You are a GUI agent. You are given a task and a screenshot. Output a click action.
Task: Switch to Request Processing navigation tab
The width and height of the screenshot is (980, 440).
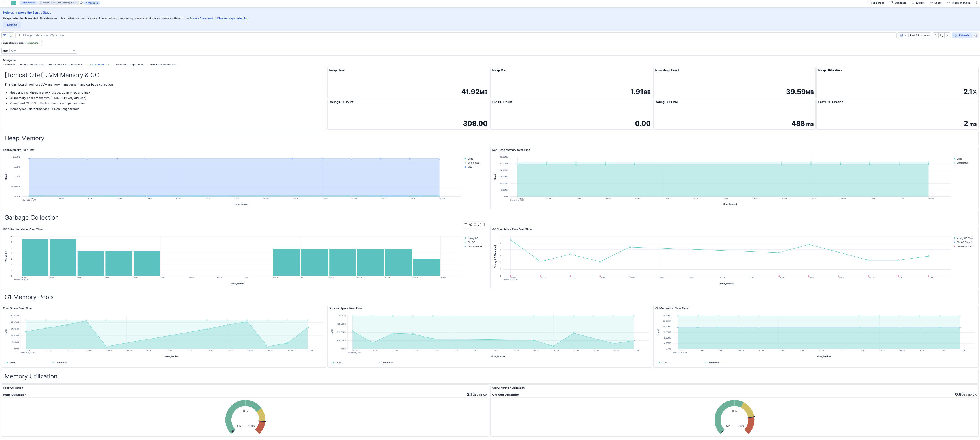pos(31,65)
